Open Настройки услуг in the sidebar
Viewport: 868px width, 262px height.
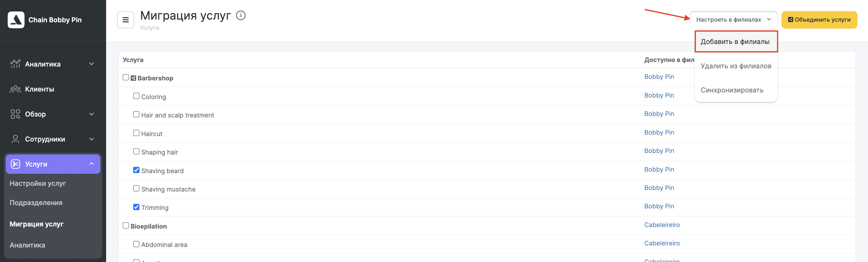[38, 183]
